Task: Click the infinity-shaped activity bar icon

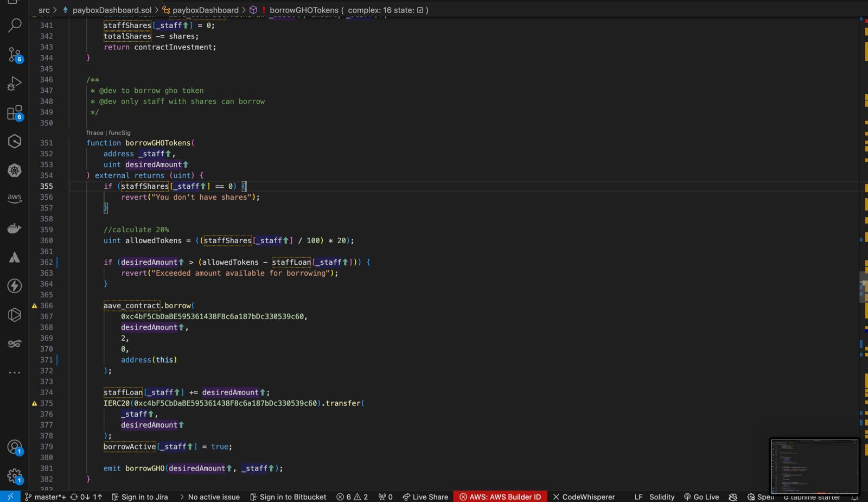Action: (15, 344)
